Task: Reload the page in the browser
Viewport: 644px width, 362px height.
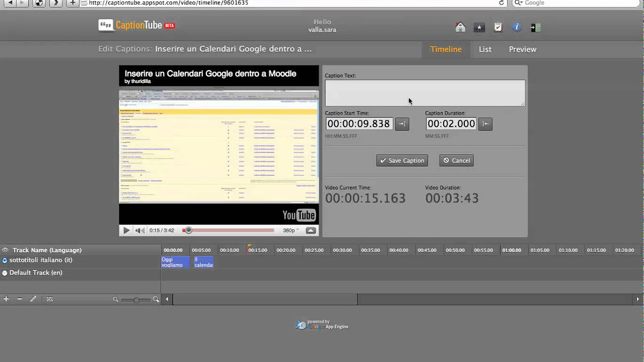Action: pos(501,3)
